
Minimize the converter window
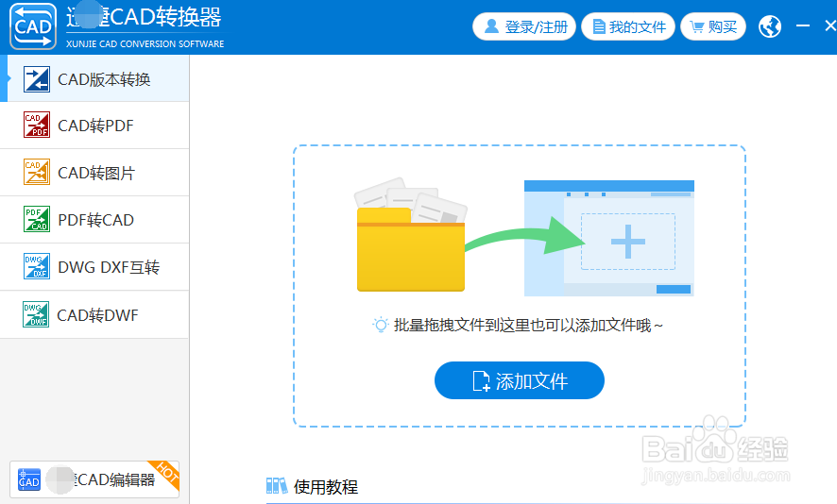(x=803, y=25)
